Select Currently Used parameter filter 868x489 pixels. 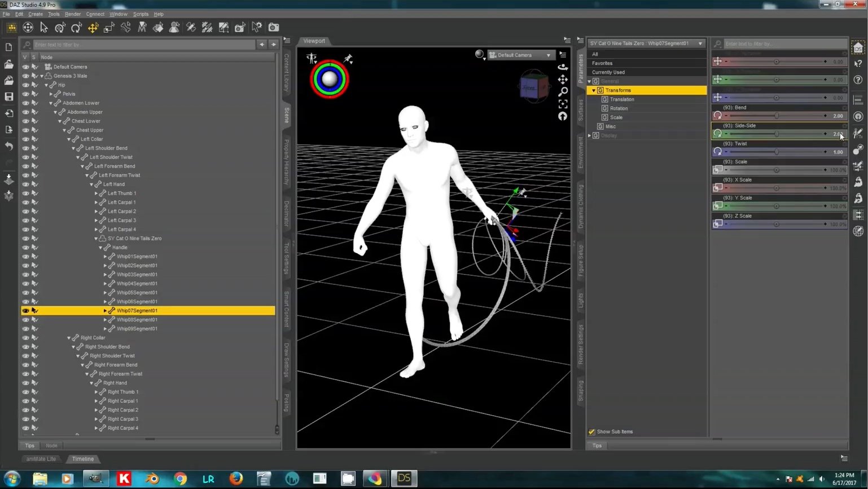(608, 72)
